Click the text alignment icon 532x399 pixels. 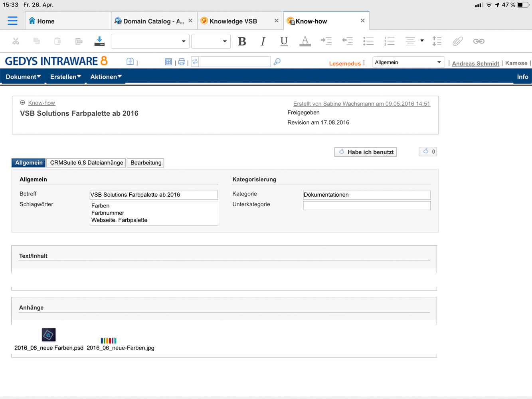coord(410,41)
